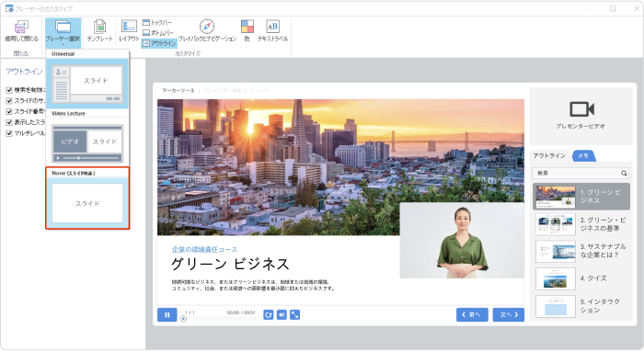Toggle the slide number checkbox

[x=9, y=111]
